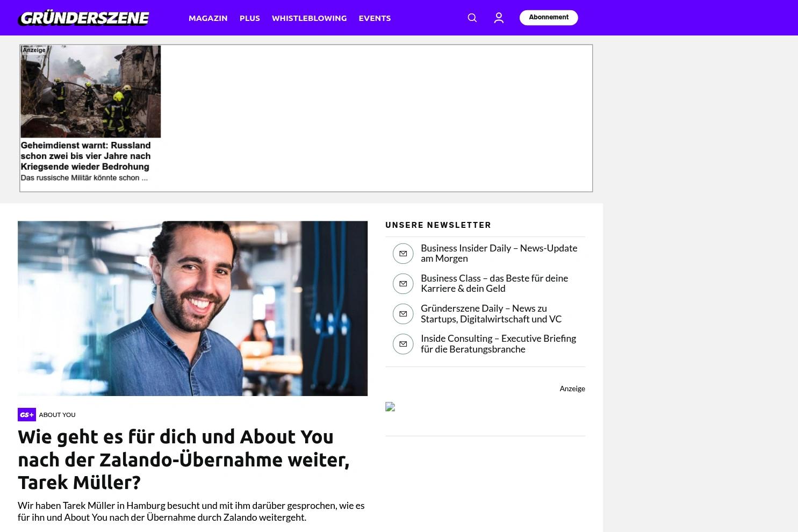Open Inside Consulting Executive Briefing link
Viewport: 798px width, 532px height.
coord(498,343)
